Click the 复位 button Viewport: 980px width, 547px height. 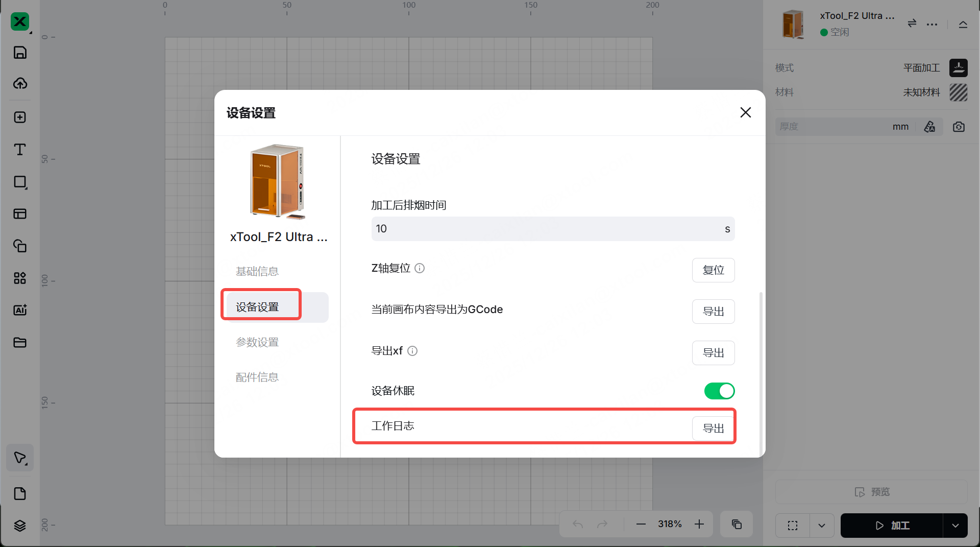713,270
